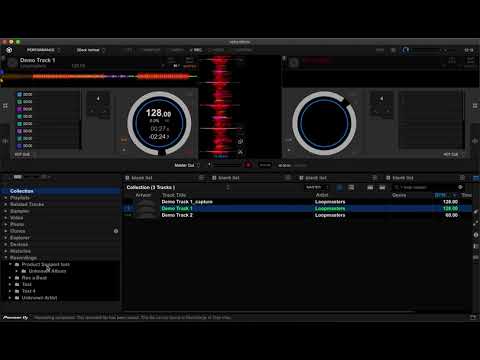Click the refresh icon beside iTunes
This screenshot has height=360, width=480.
[116, 231]
